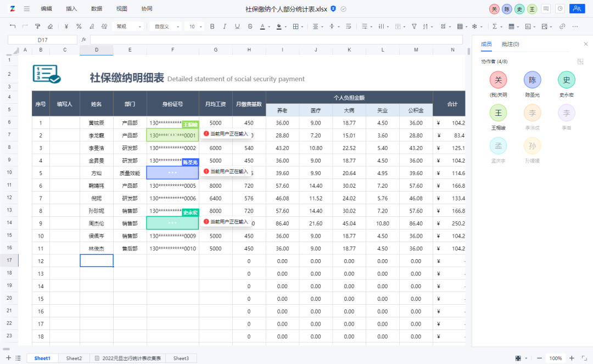This screenshot has width=593, height=364.
Task: Close the members side panel
Action: (586, 44)
